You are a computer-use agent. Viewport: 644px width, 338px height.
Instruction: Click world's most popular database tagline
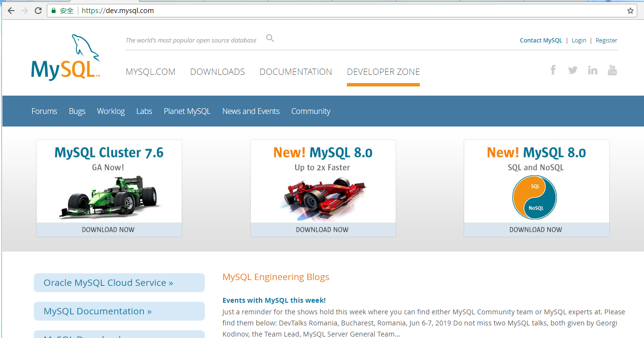[191, 41]
